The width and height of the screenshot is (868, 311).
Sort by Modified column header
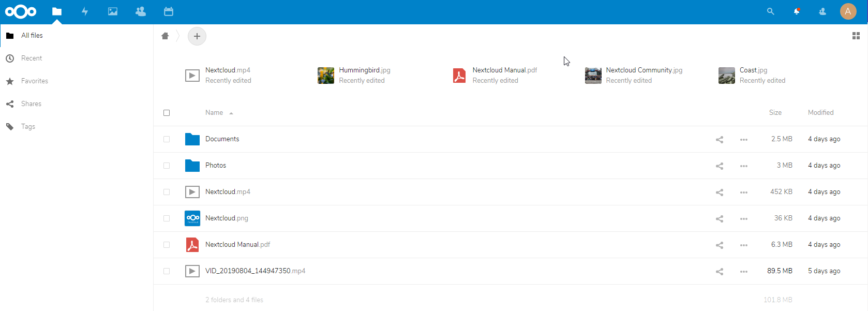[821, 113]
